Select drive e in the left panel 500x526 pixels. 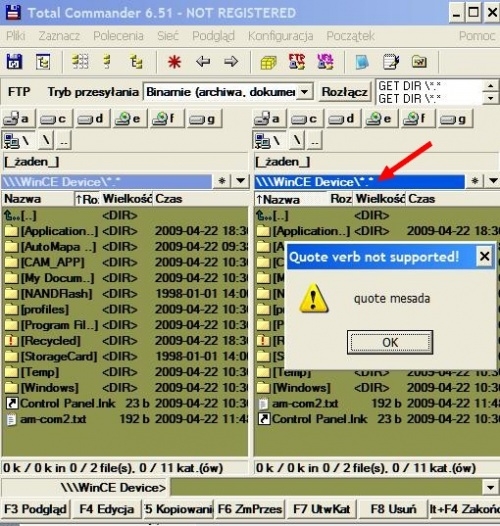[x=128, y=119]
